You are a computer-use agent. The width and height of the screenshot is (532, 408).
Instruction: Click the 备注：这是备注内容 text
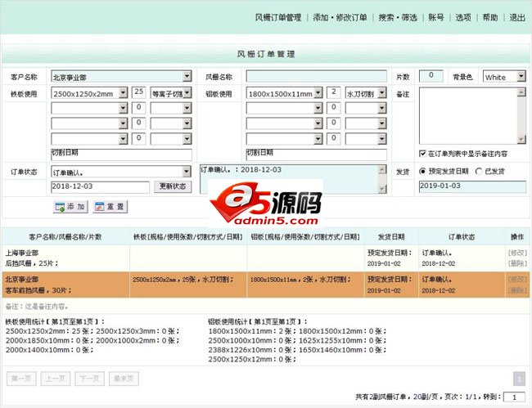coord(37,307)
